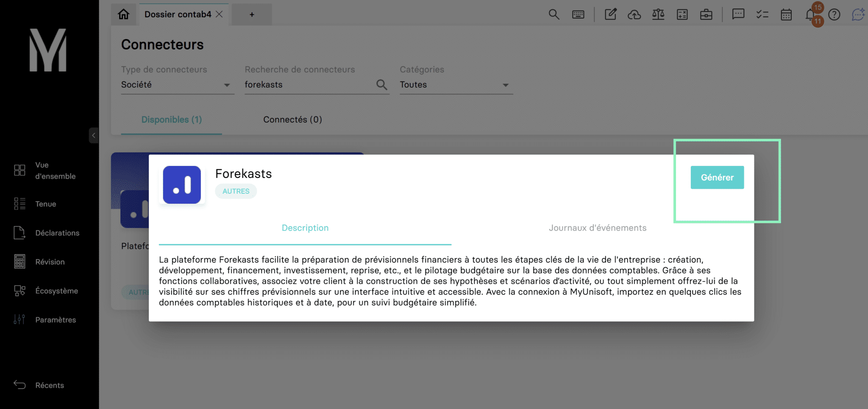Open keyboard shortcuts icon

[x=578, y=14]
